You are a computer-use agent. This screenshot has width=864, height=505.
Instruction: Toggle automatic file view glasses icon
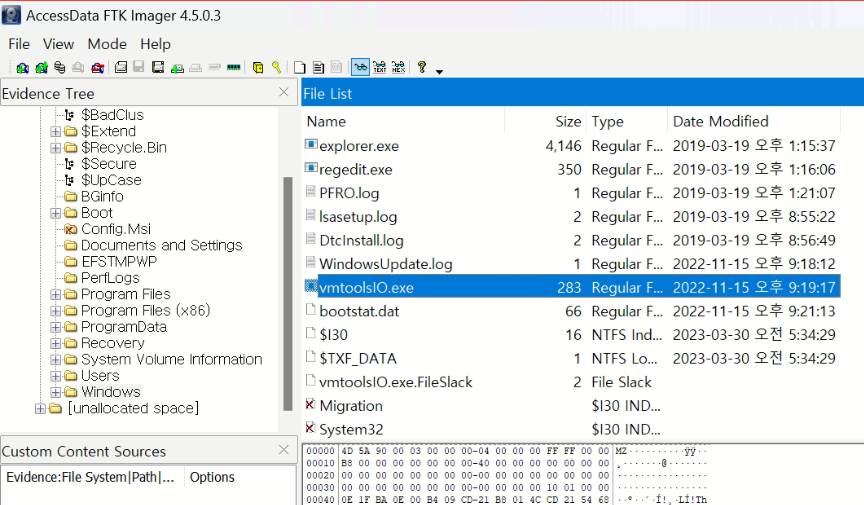[x=360, y=67]
